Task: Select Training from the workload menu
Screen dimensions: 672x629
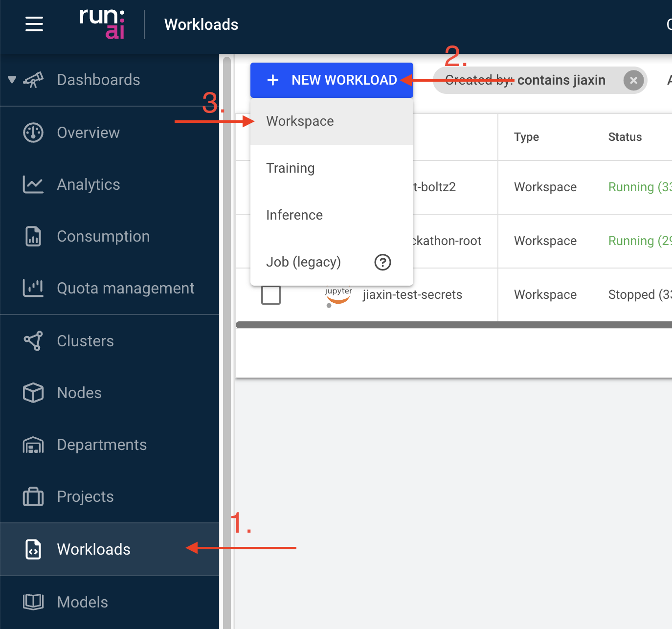Action: (x=290, y=168)
